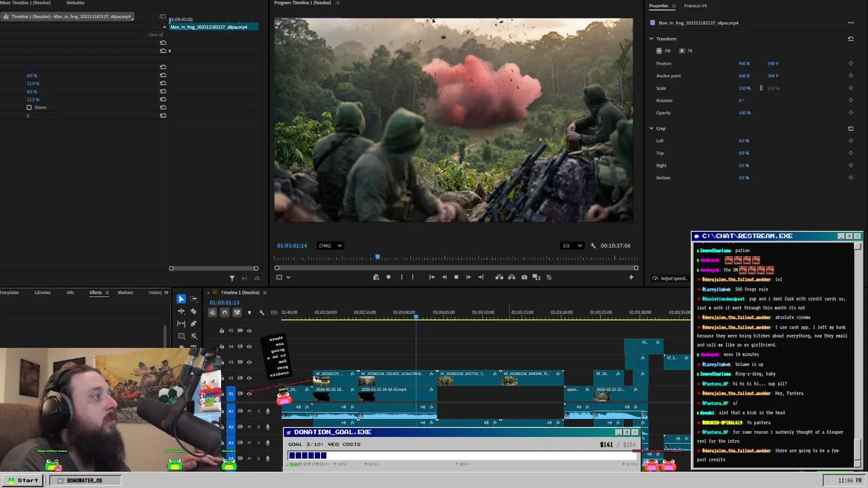Image resolution: width=868 pixels, height=488 pixels.
Task: Mark Out point in Program monitor
Action: (x=412, y=277)
